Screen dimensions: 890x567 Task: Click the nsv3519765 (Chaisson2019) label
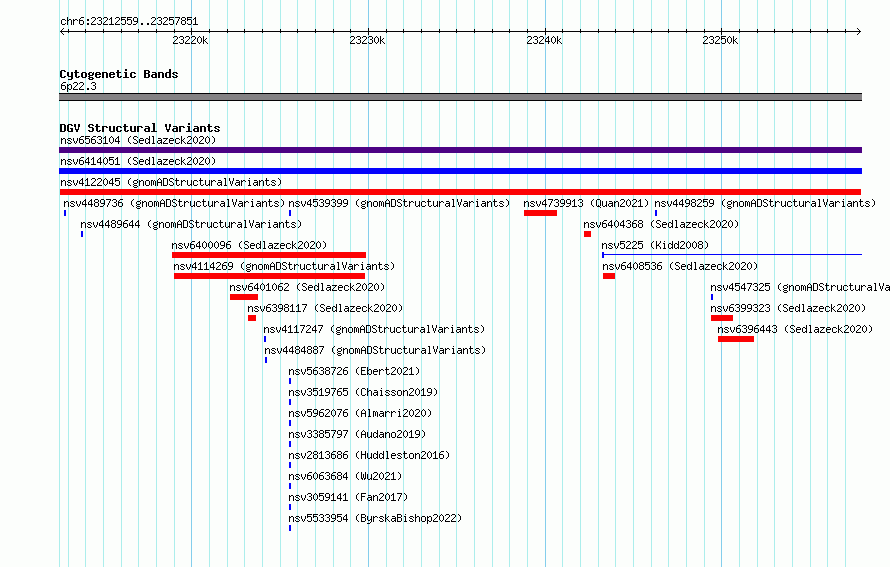[x=363, y=392]
